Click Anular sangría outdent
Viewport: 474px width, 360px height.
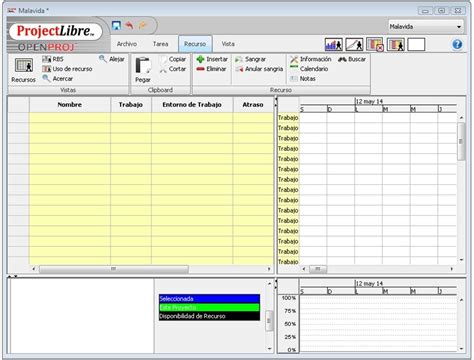259,69
